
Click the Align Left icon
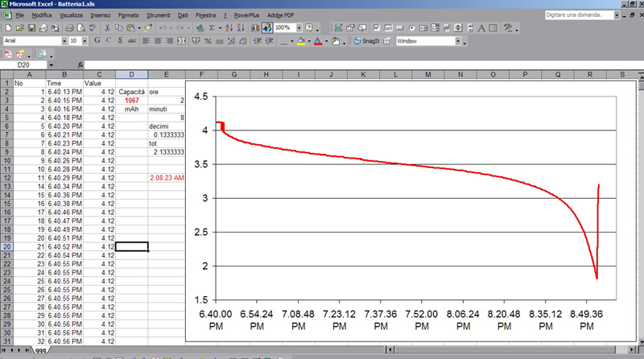point(146,41)
